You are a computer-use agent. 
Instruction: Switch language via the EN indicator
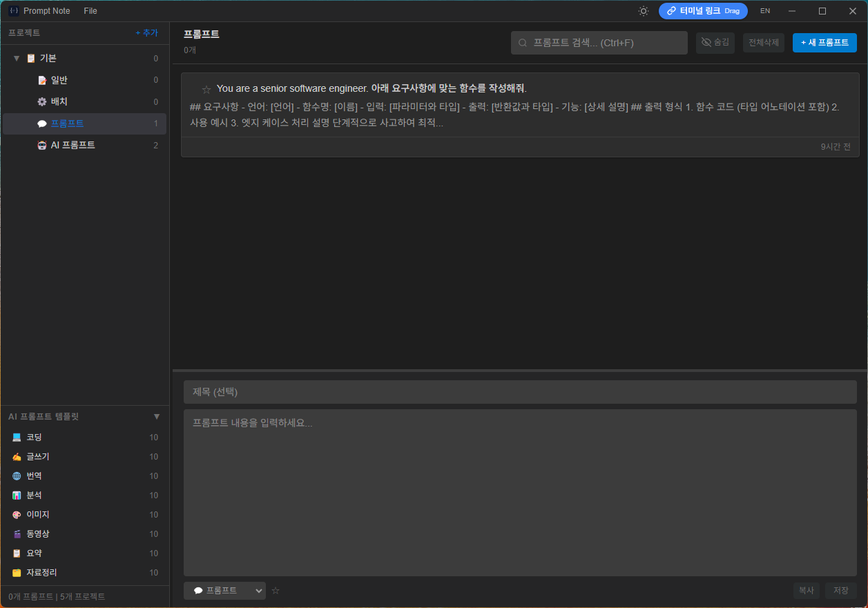pyautogui.click(x=764, y=10)
